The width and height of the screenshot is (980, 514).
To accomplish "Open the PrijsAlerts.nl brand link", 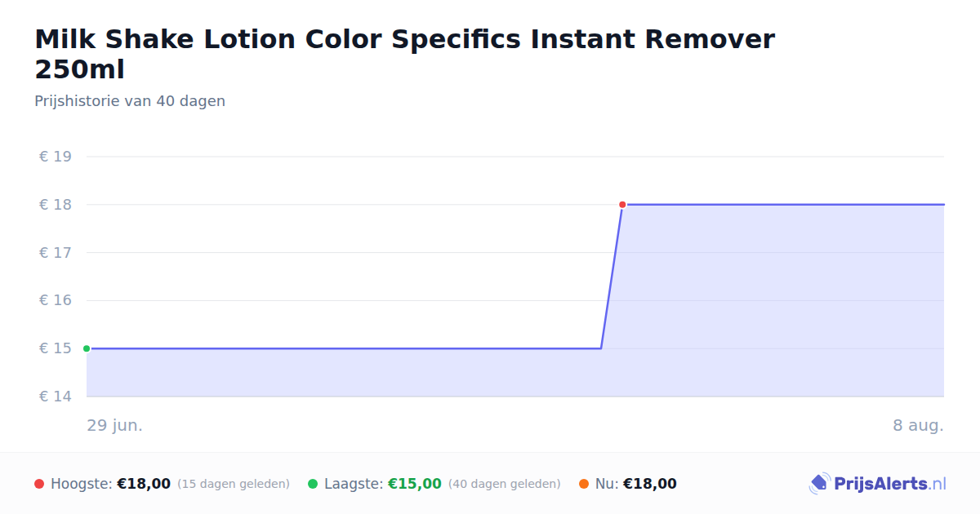I will coord(878,484).
